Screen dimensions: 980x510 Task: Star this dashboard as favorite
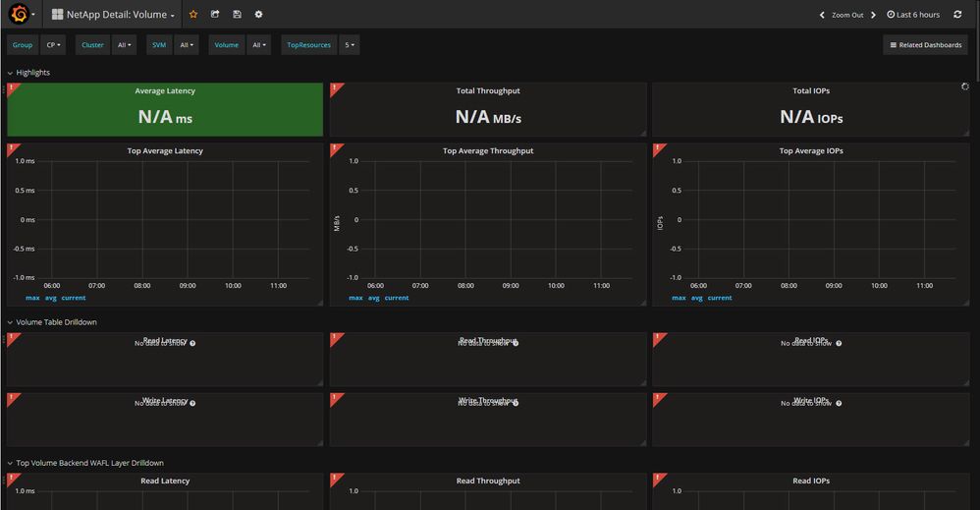[x=193, y=15]
